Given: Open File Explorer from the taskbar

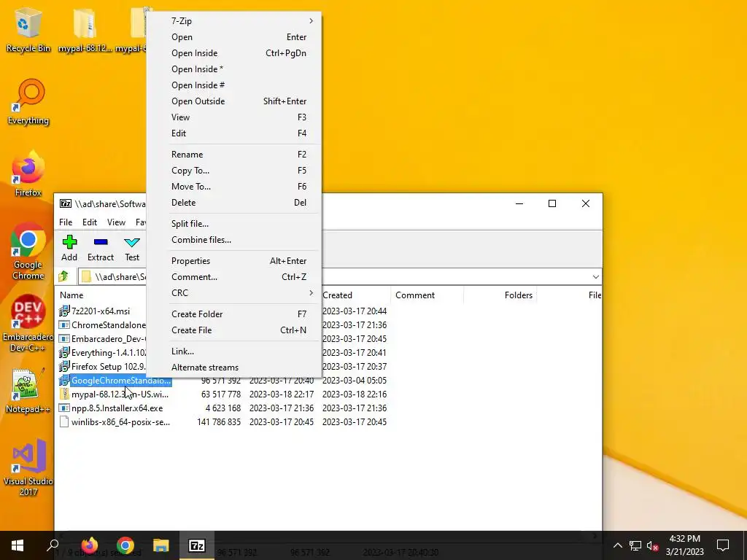Looking at the screenshot, I should 161,545.
